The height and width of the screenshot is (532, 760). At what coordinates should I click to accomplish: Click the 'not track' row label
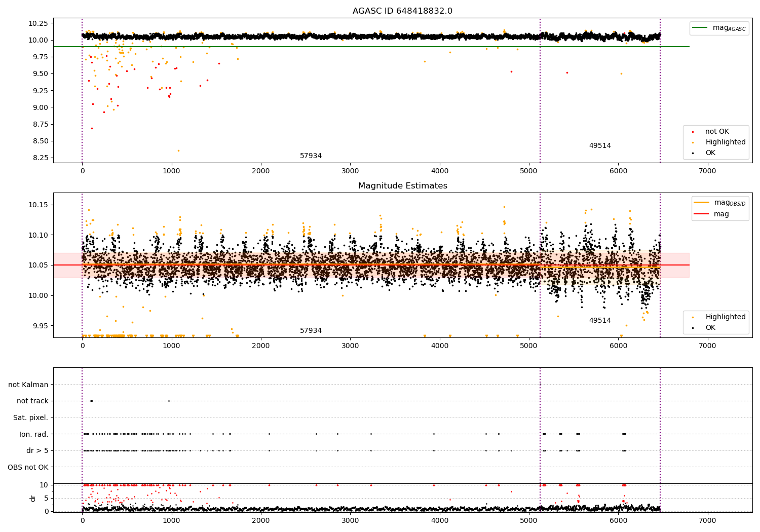coord(32,401)
